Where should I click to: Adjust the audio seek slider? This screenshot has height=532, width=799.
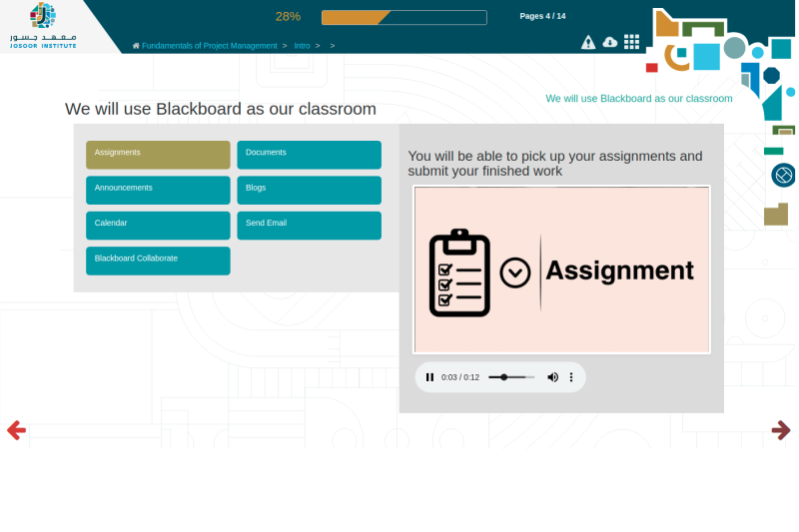pyautogui.click(x=511, y=377)
